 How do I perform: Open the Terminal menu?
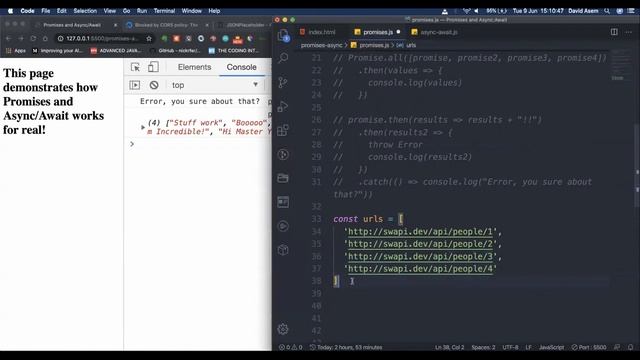point(164,11)
